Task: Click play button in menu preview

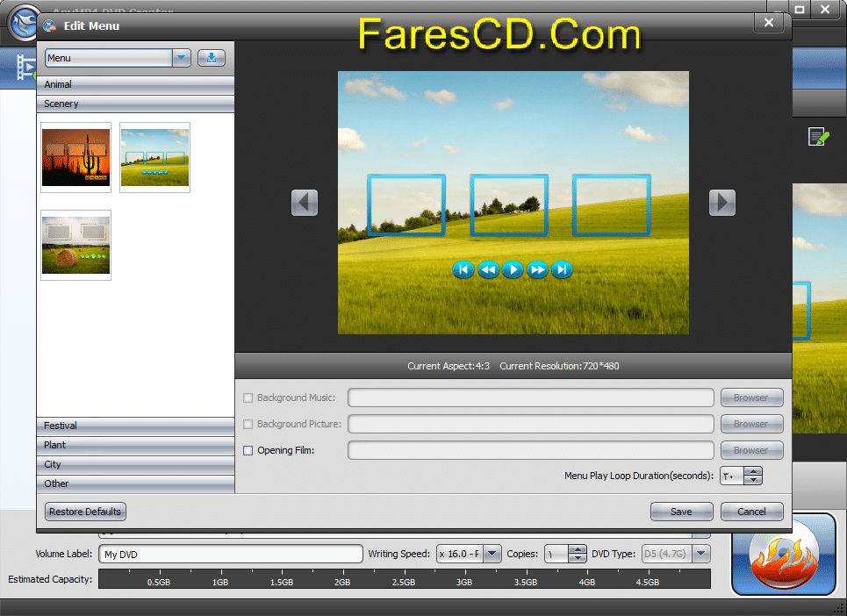Action: (x=513, y=269)
